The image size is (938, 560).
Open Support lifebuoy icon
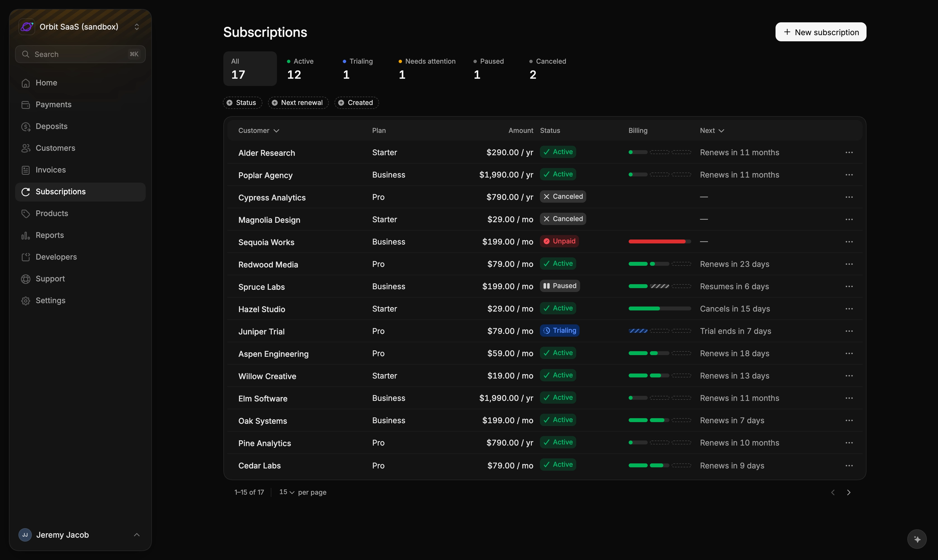(26, 279)
